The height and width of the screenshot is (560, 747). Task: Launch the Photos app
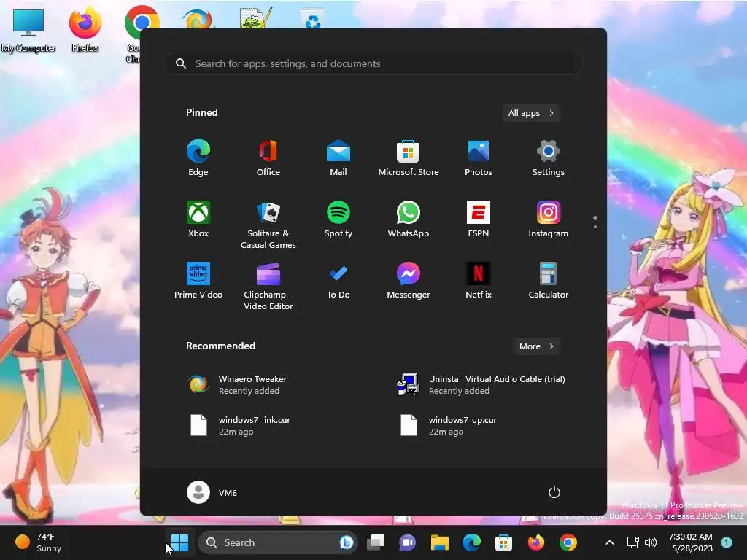coord(479,158)
